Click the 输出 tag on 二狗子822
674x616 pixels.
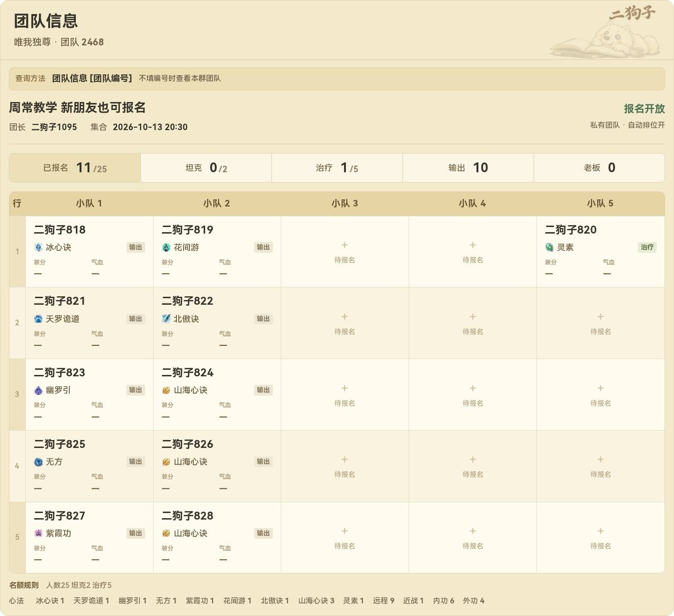pyautogui.click(x=264, y=319)
